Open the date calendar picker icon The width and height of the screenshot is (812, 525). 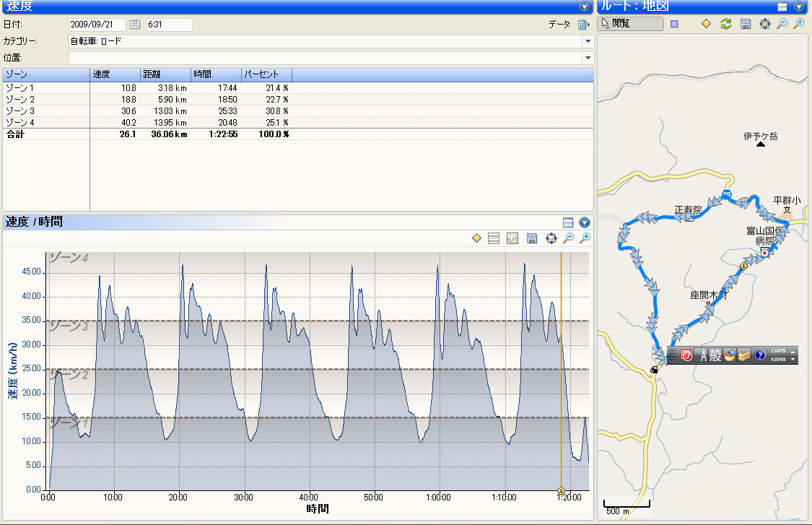click(x=135, y=25)
